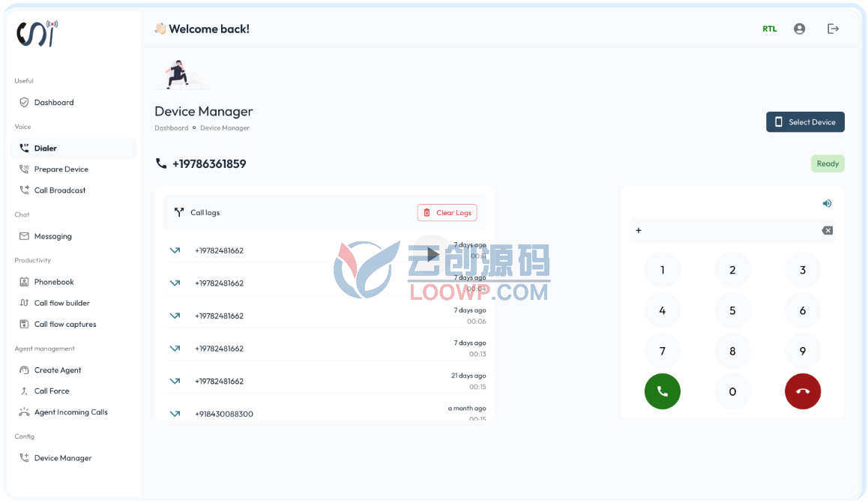Click the Ready status badge
868x503 pixels.
[x=828, y=163]
